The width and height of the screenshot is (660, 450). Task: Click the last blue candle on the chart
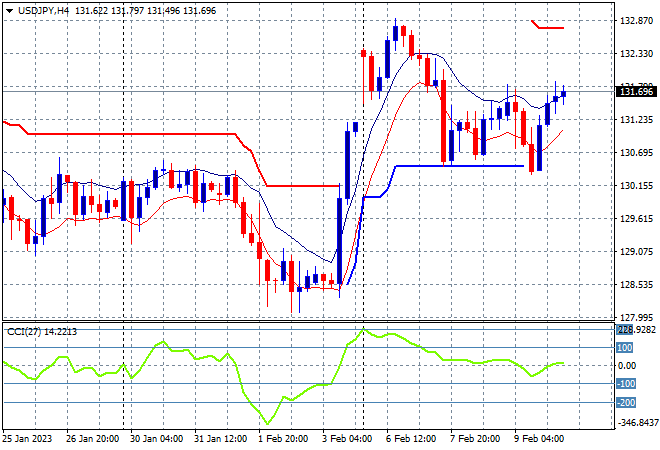pos(564,93)
